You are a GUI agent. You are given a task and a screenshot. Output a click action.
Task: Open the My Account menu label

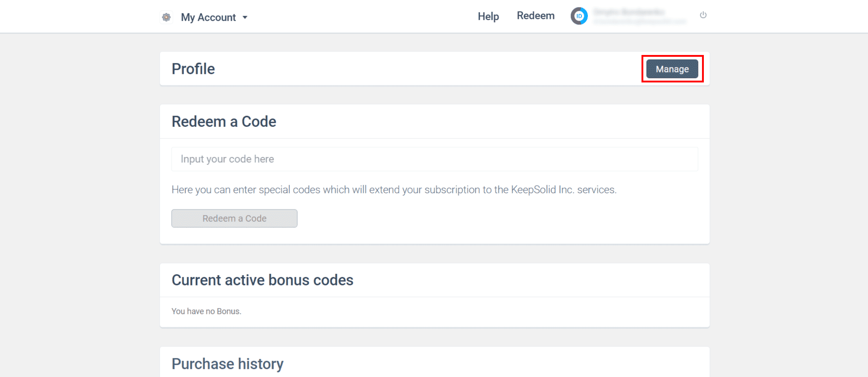click(208, 17)
